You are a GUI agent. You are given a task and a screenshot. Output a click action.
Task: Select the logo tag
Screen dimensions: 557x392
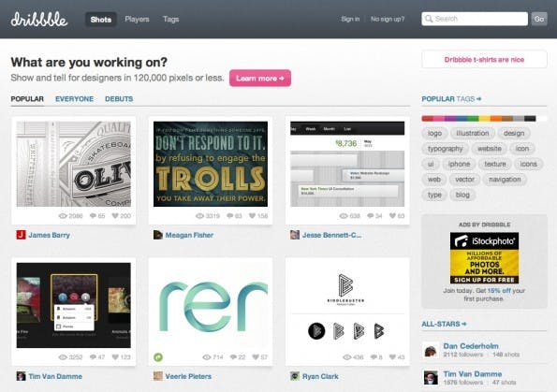[x=434, y=133]
